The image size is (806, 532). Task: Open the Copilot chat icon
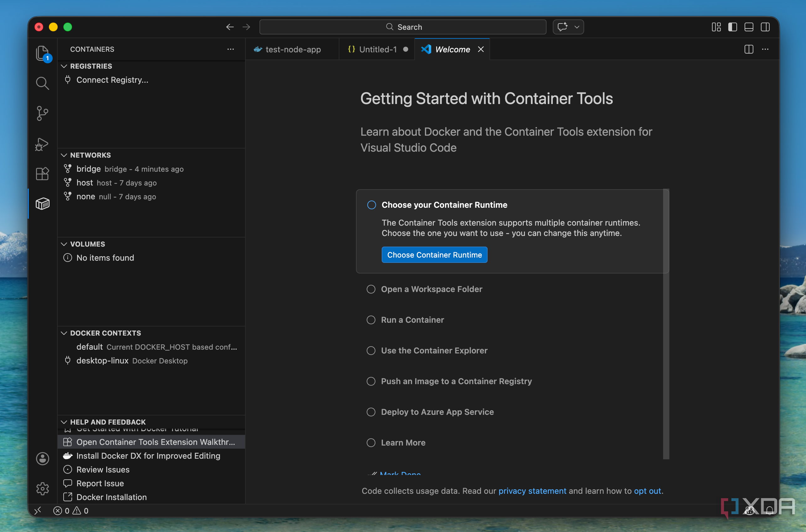[562, 27]
